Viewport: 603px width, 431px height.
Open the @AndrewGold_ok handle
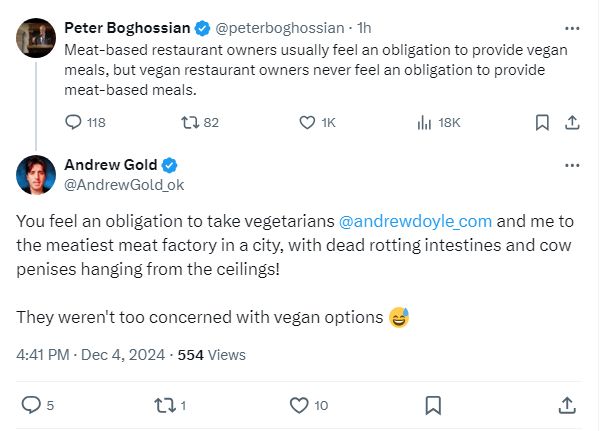(x=124, y=185)
